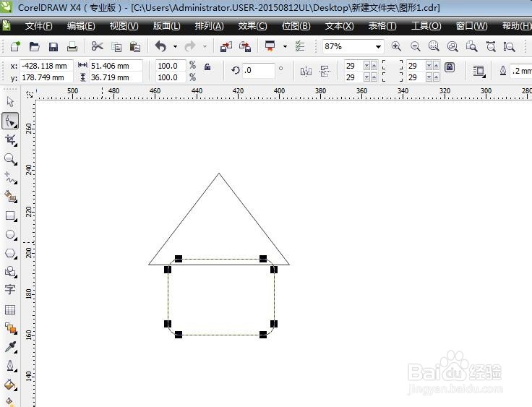
Task: Open the 位图(B) menu
Action: coord(296,26)
